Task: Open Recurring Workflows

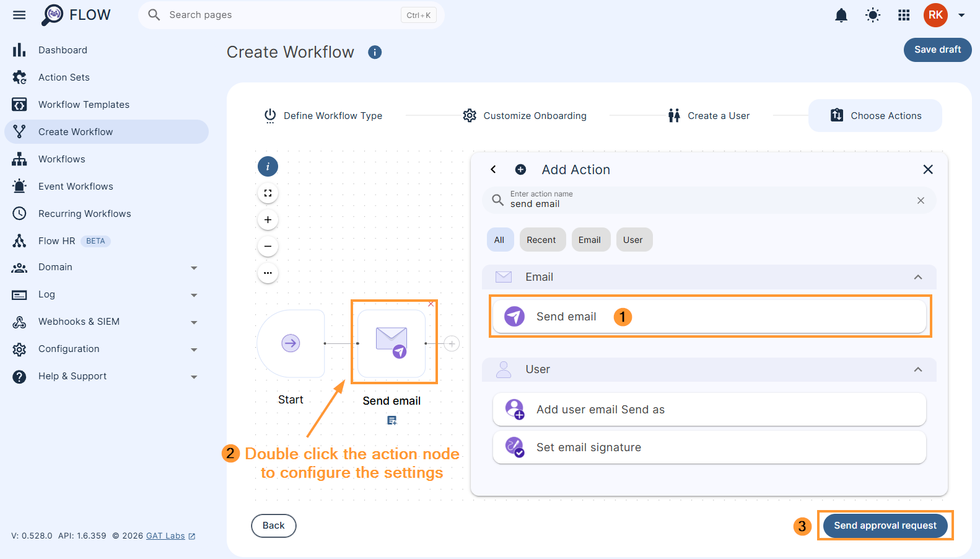Action: click(x=107, y=214)
